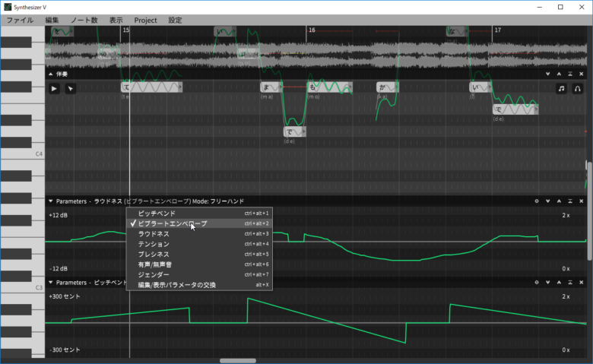Click the C3 piano key label

pyautogui.click(x=39, y=288)
